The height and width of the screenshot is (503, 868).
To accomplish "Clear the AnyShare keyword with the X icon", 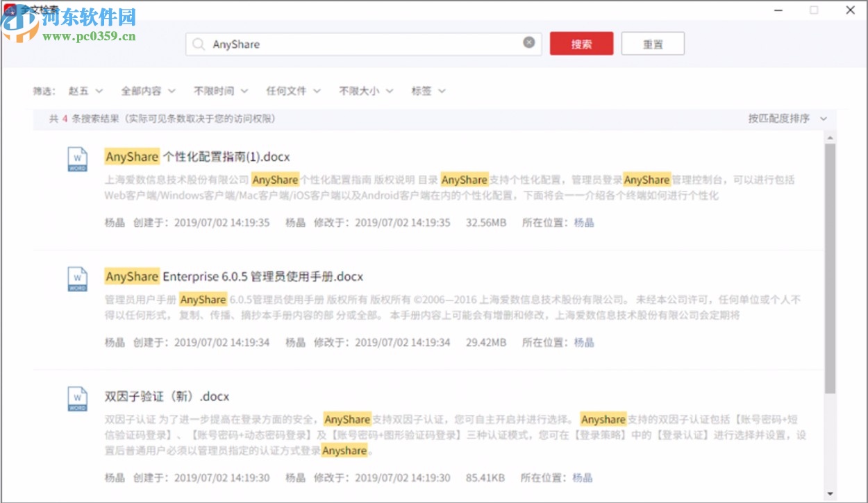I will tap(529, 43).
